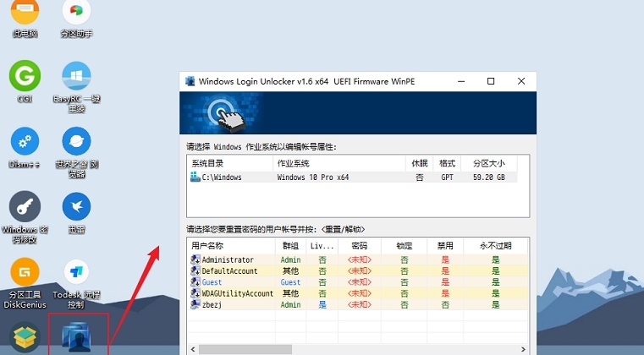The height and width of the screenshot is (355, 644).
Task: Open the 迅雷 bird icon
Action: pos(76,206)
